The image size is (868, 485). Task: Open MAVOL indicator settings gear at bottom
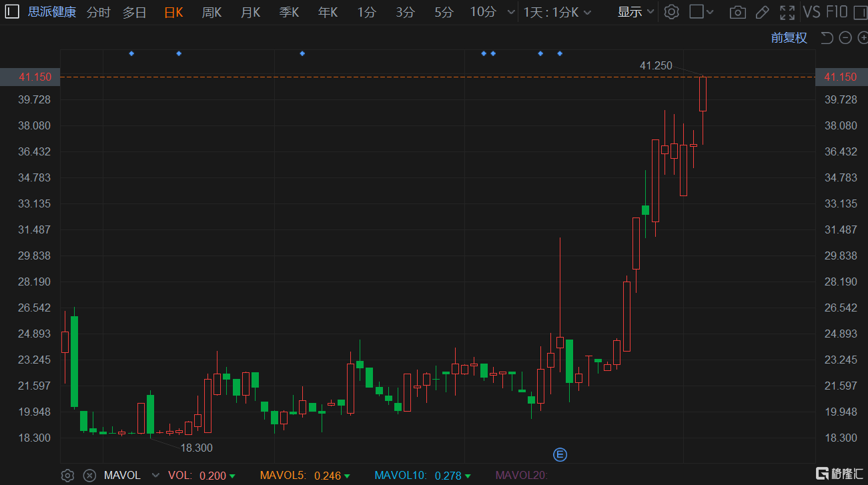point(67,475)
